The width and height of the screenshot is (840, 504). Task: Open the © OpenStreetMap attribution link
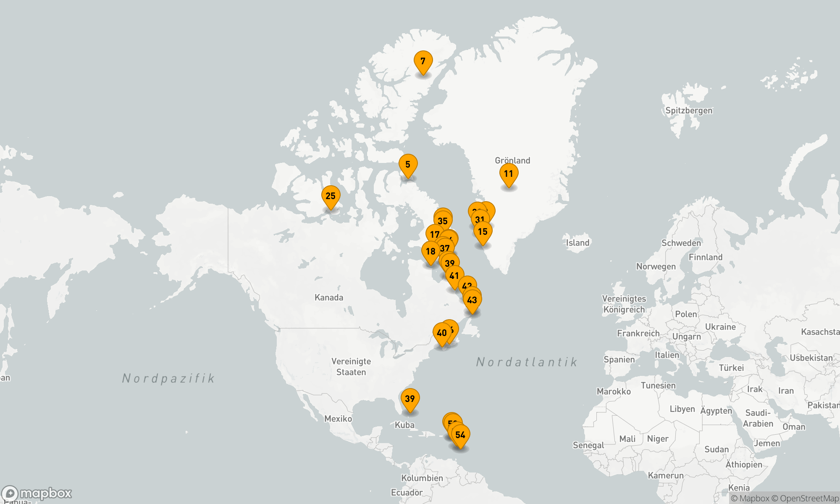click(x=805, y=499)
